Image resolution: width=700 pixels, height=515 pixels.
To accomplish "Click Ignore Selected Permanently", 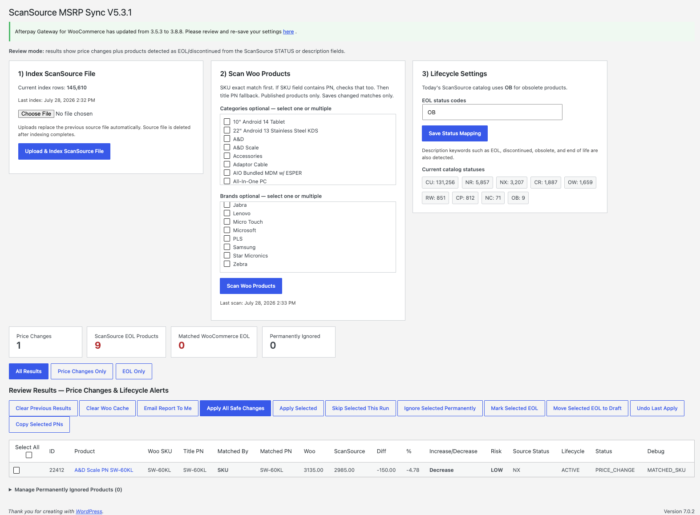I will (440, 408).
